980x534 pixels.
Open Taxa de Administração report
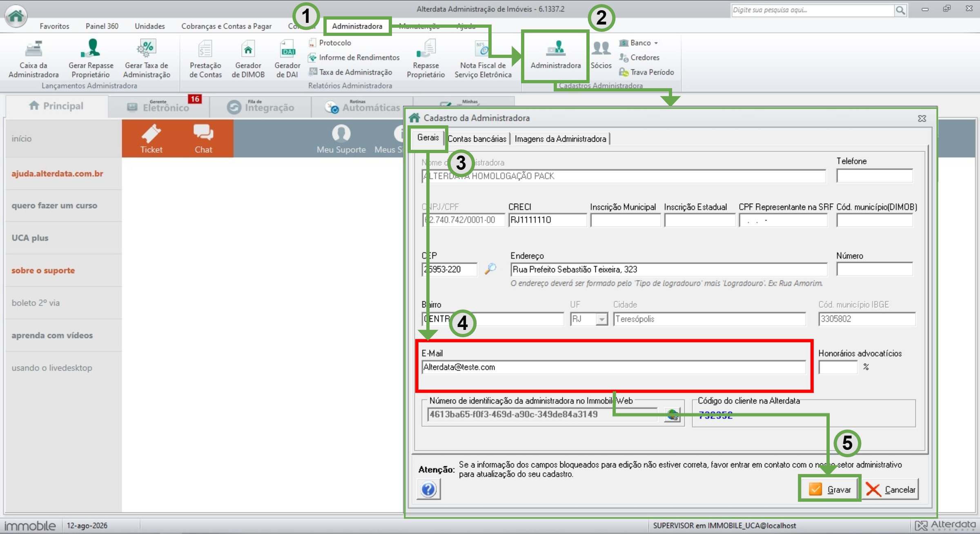350,72
